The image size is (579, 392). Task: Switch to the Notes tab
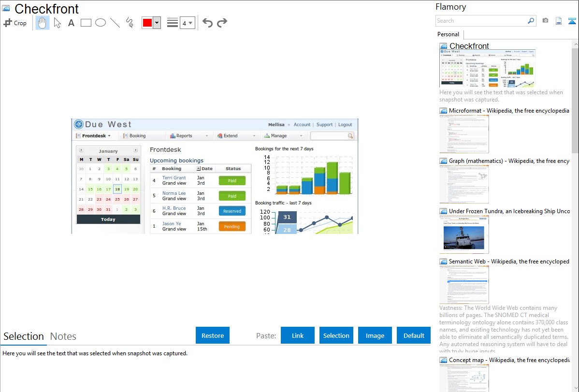(x=63, y=336)
